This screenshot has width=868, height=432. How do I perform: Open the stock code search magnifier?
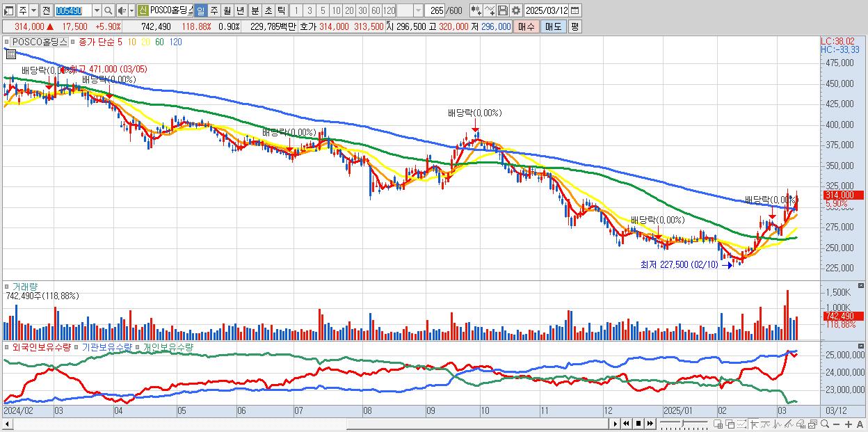[108, 10]
